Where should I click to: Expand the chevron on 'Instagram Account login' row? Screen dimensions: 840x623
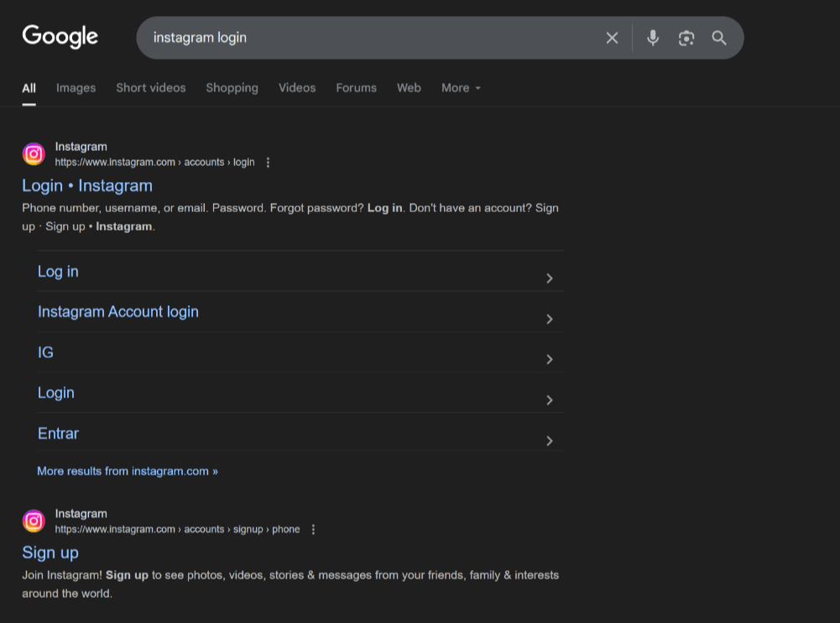click(x=549, y=319)
